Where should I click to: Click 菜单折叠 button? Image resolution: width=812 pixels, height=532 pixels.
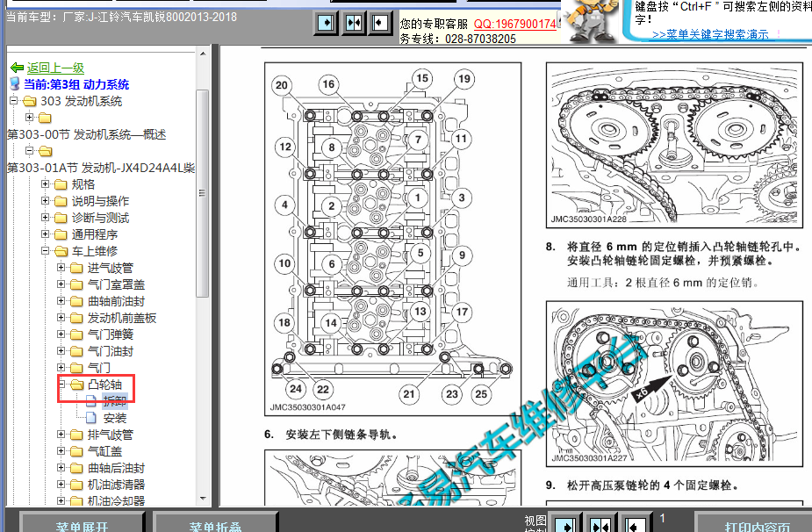pos(215,523)
